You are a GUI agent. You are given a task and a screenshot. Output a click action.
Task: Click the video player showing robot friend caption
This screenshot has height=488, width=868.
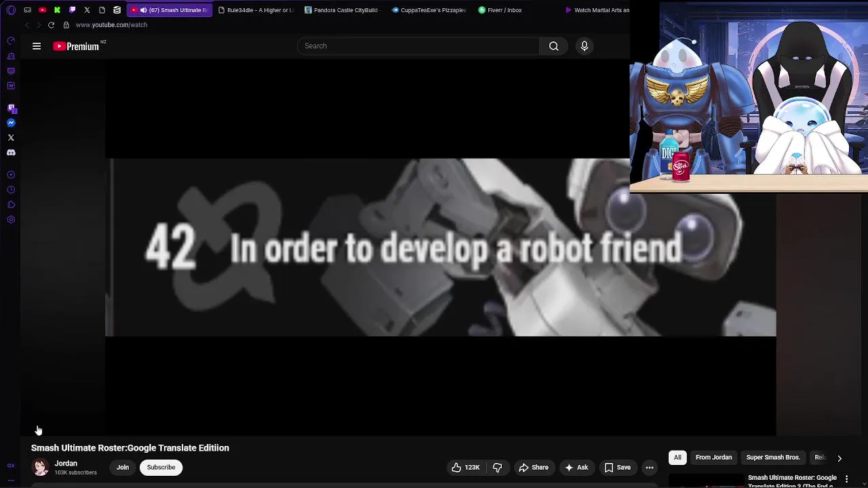pyautogui.click(x=441, y=247)
